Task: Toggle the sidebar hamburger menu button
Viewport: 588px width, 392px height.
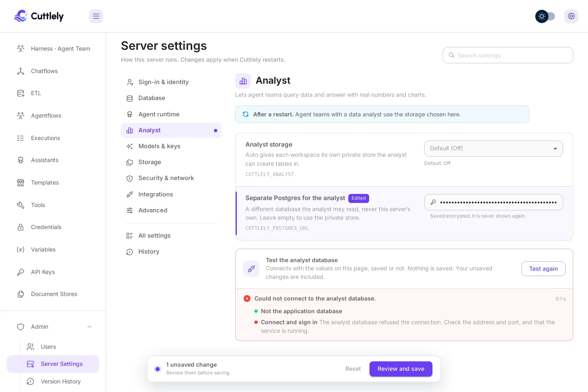Action: pos(96,16)
